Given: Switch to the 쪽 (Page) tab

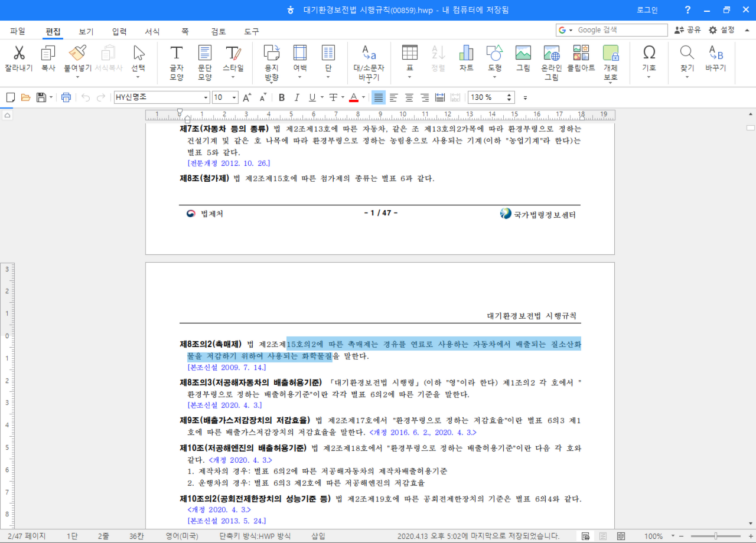Looking at the screenshot, I should pyautogui.click(x=185, y=31).
